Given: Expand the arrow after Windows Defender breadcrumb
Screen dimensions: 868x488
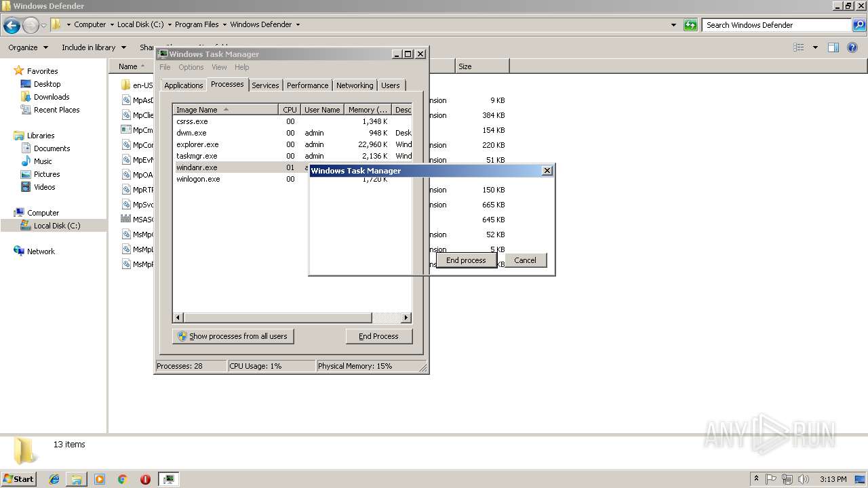Looking at the screenshot, I should (298, 24).
